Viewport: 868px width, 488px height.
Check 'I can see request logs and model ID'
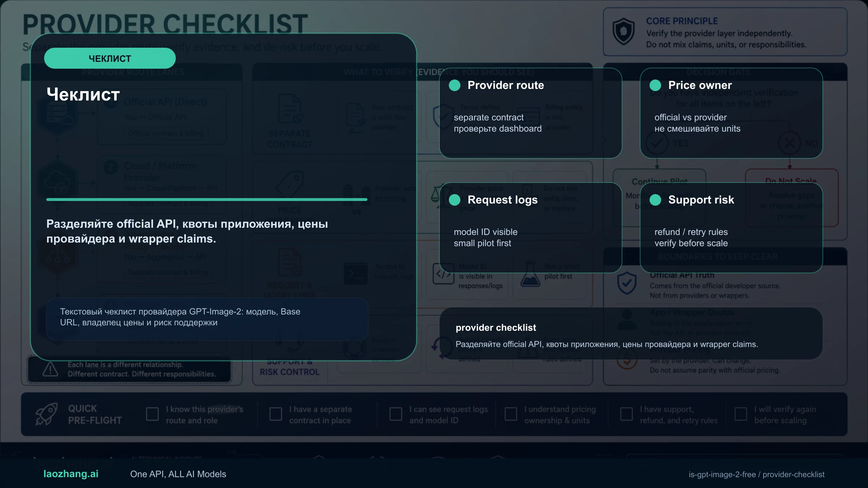[396, 414]
